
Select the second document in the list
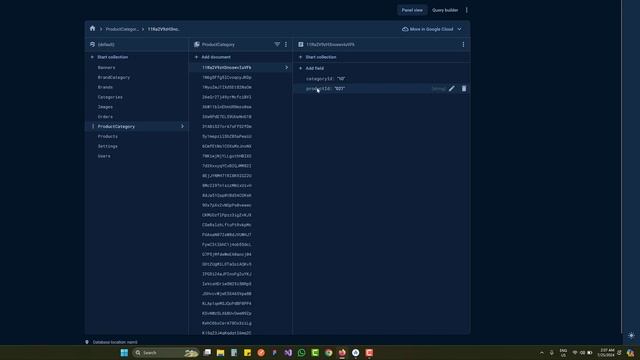pyautogui.click(x=227, y=78)
